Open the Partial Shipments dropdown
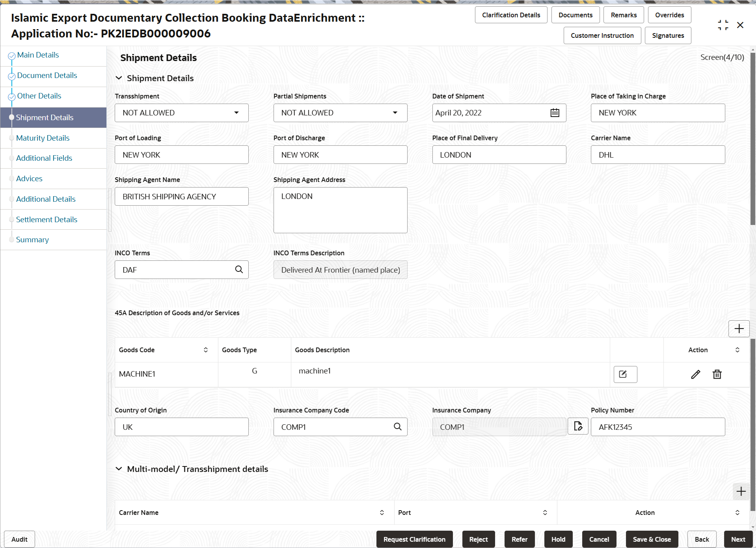This screenshot has width=756, height=548. tap(341, 113)
